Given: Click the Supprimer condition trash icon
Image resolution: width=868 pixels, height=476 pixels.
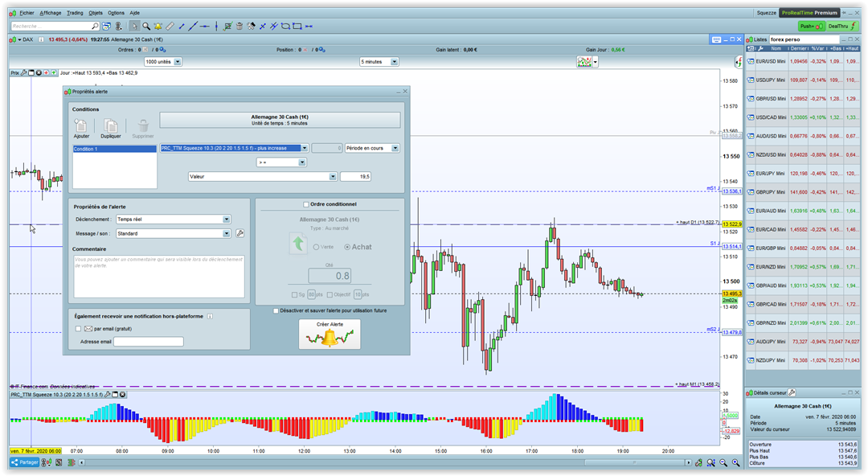Looking at the screenshot, I should (x=143, y=125).
